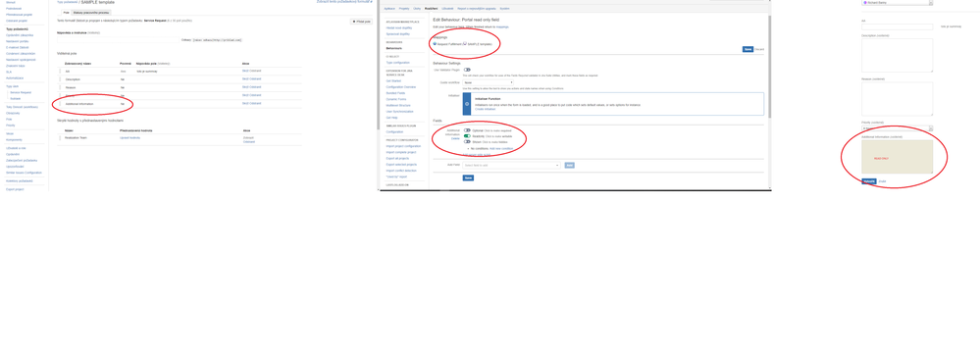Open Type configuration in the sidebar
This screenshot has height=355, width=980.
click(x=397, y=63)
